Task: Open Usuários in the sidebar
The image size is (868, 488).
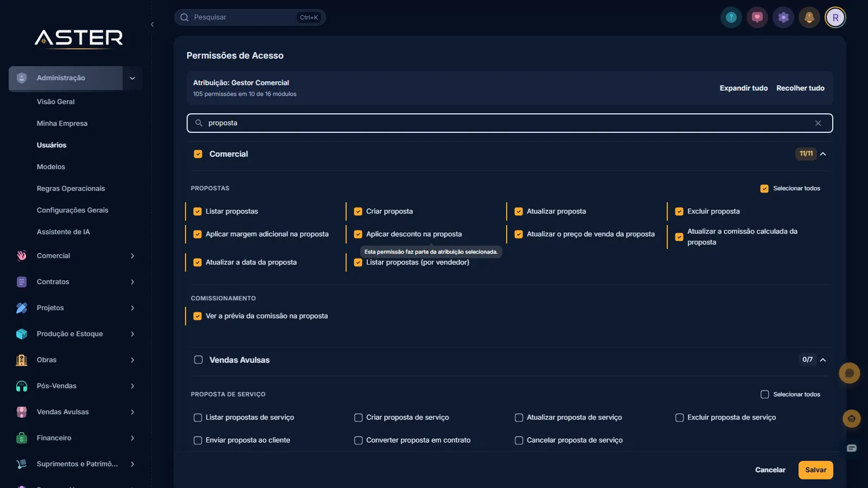Action: 52,145
